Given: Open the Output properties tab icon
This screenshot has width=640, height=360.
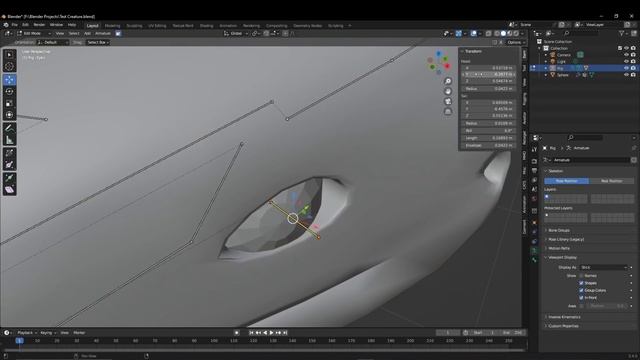Looking at the screenshot, I should 534,171.
